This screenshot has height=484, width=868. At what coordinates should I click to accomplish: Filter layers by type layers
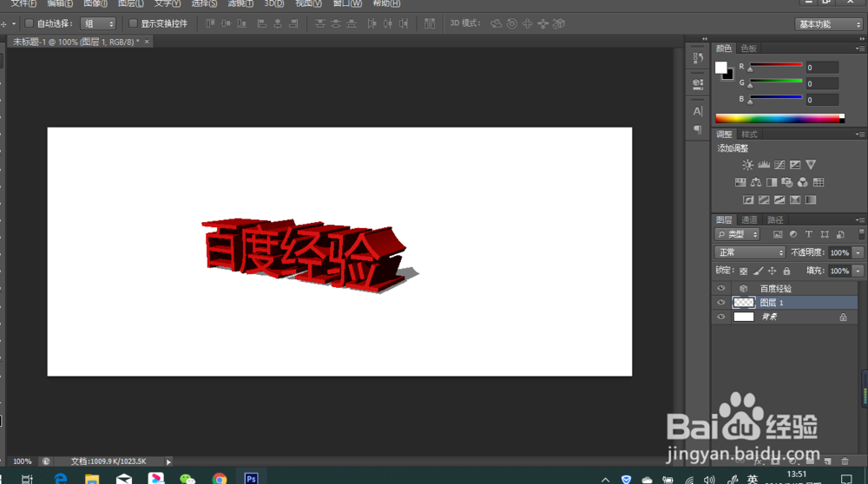(809, 234)
